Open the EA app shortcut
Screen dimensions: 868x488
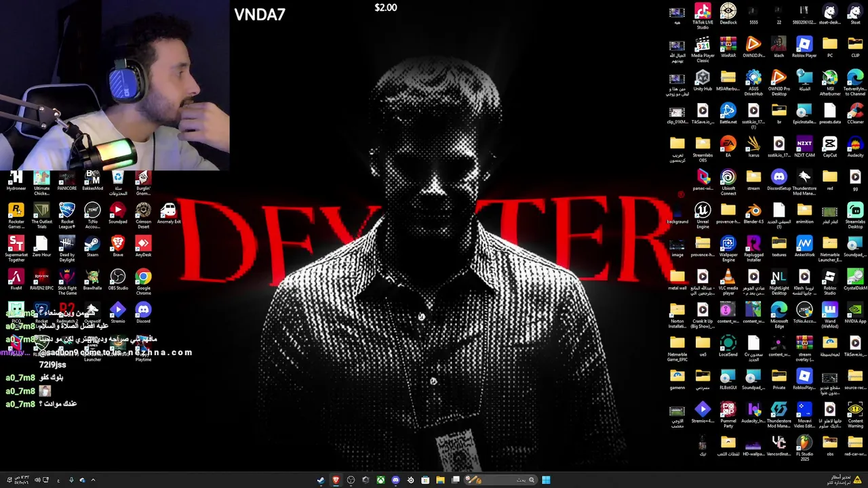[728, 147]
